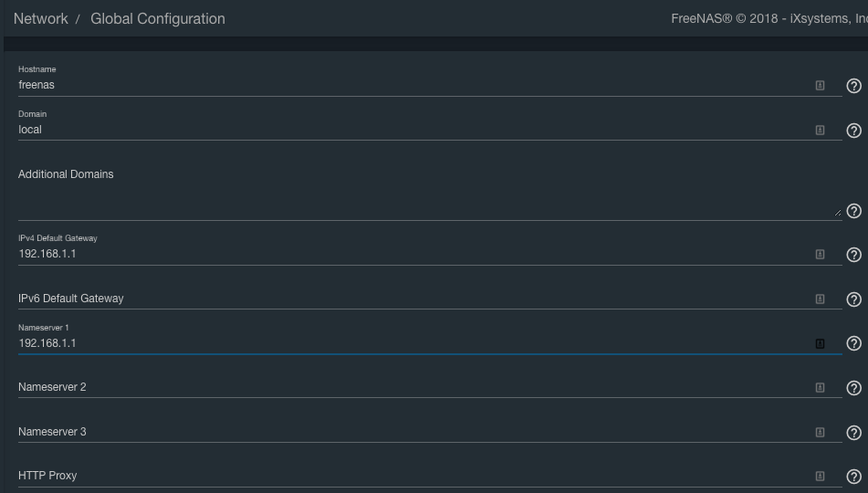Click the HTTP Proxy input field
868x493 pixels.
pyautogui.click(x=411, y=476)
